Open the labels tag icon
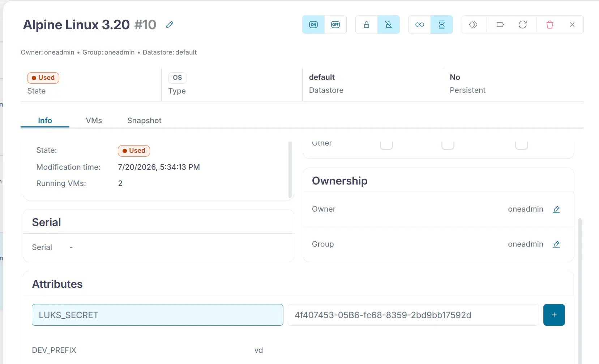The image size is (599, 364). 500,25
